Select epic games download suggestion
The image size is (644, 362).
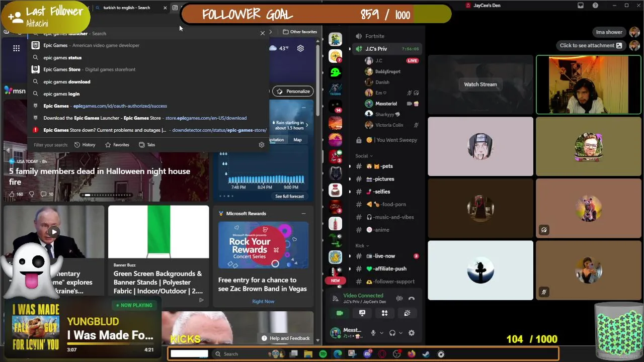tap(149, 81)
